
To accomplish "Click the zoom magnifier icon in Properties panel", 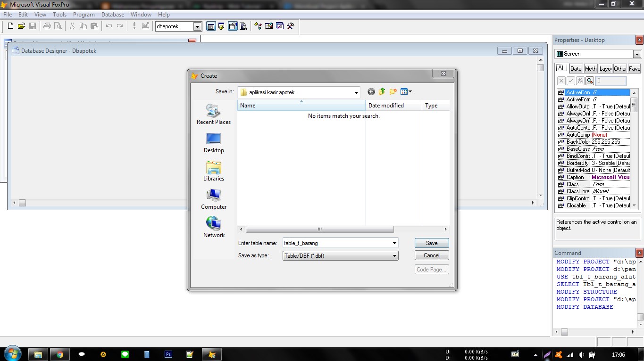I will [x=590, y=81].
